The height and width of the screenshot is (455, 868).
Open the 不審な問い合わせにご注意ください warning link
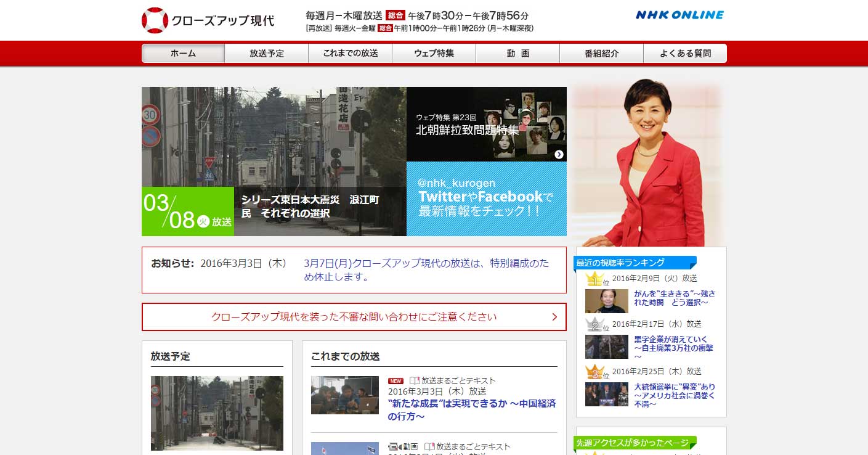point(354,317)
